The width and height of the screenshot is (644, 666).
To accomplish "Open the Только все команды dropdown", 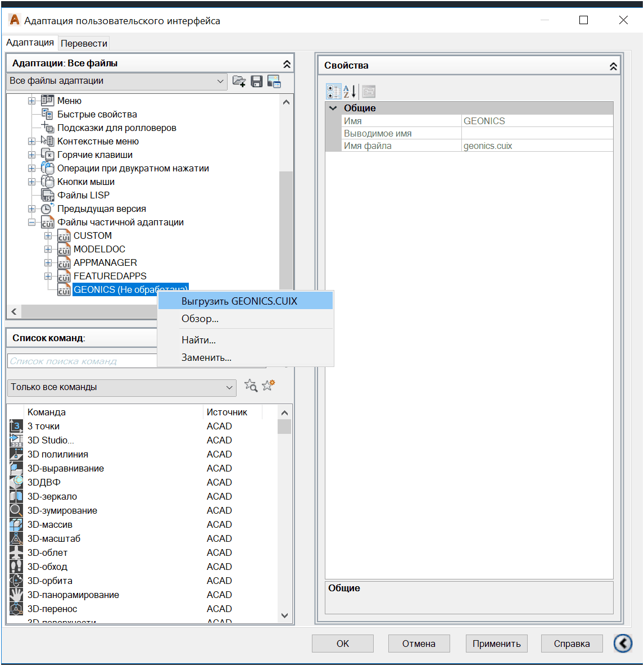I will 121,387.
